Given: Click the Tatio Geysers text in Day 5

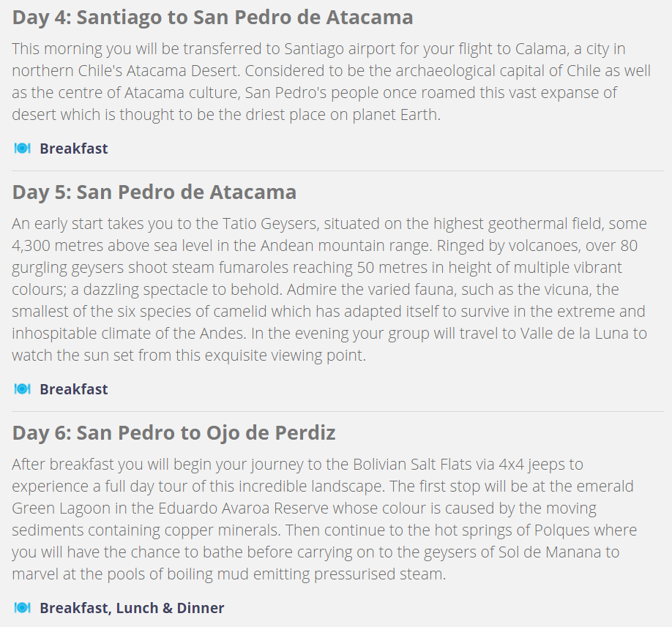Looking at the screenshot, I should coord(270,224).
